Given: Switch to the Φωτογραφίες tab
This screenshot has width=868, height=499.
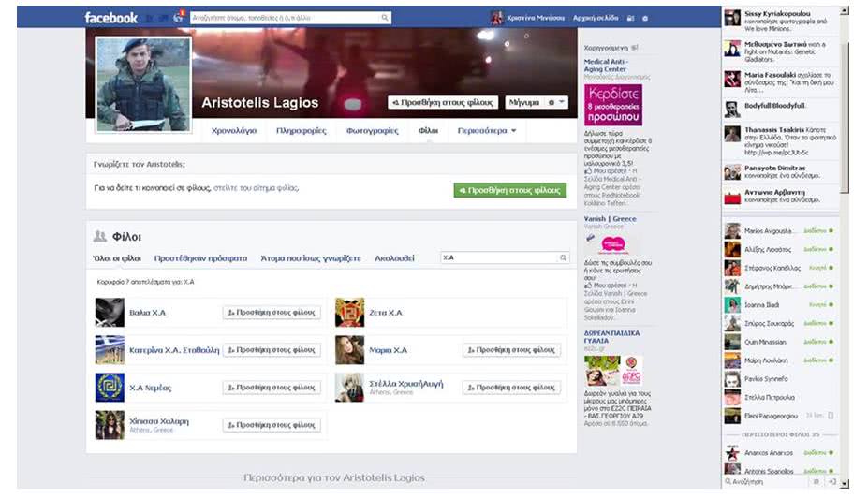Looking at the screenshot, I should coord(372,130).
